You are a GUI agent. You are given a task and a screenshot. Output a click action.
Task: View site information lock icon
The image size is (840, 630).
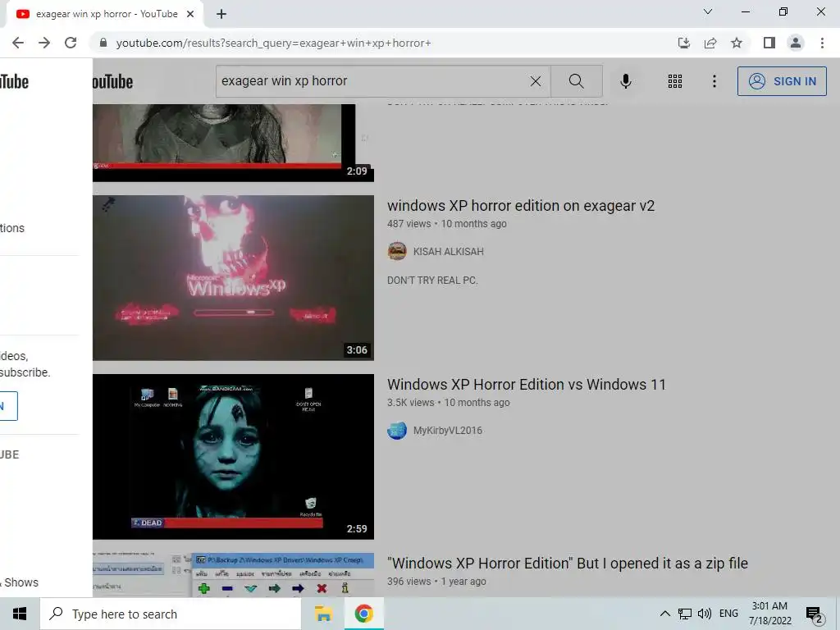(103, 43)
